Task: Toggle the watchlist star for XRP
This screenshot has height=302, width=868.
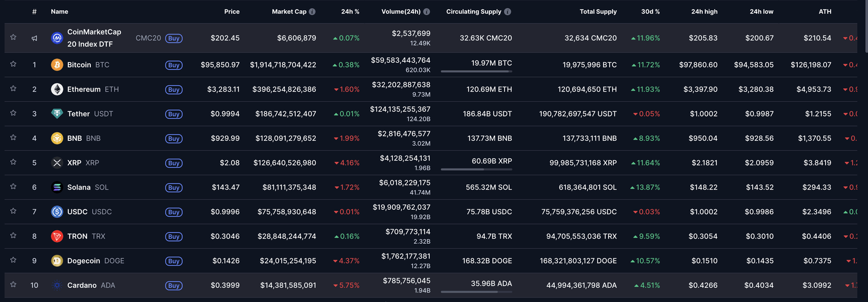Action: [13, 162]
